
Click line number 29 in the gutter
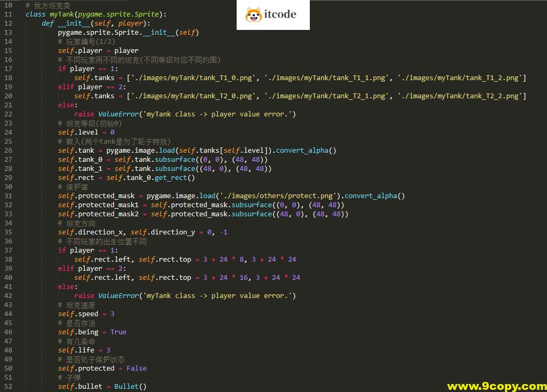[x=7, y=177]
